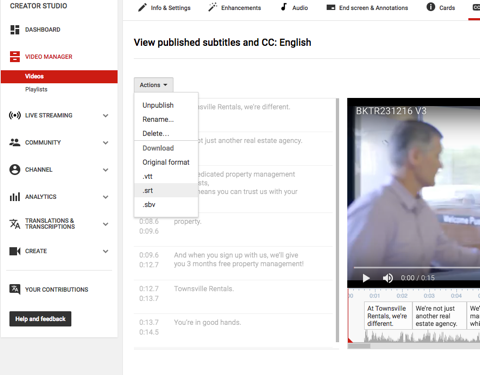This screenshot has height=375, width=480.
Task: Go to Dashboard in sidebar
Action: (43, 30)
